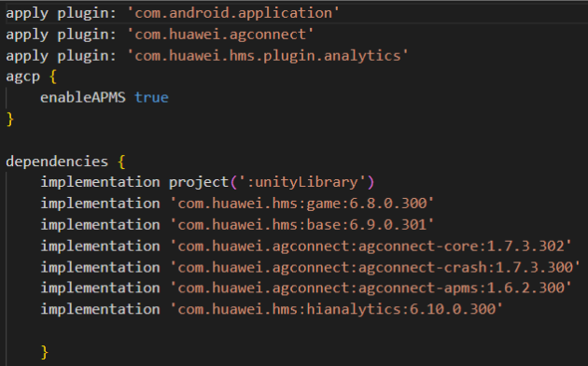The height and width of the screenshot is (366, 588).
Task: Click the agconnect-core:1.7.3.302 dependency string
Action: (371, 246)
